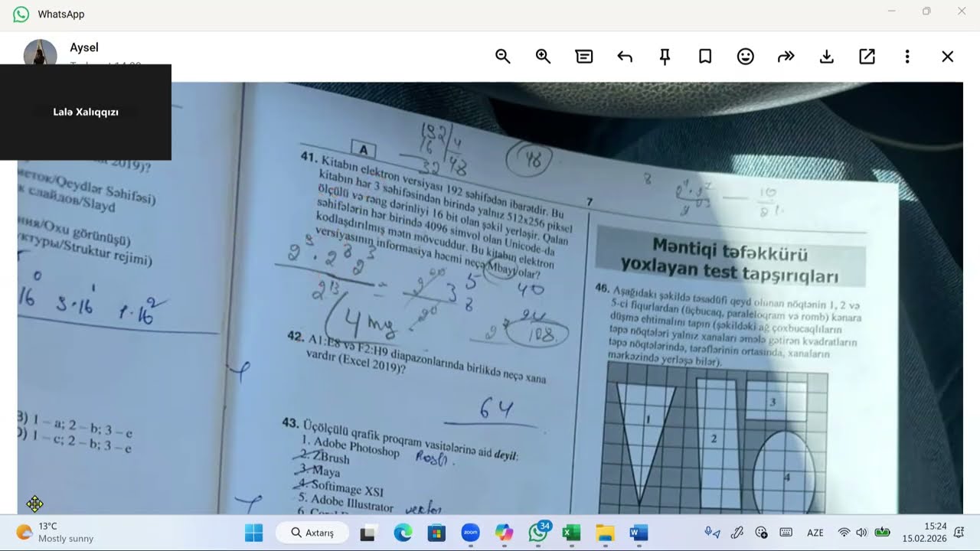
Task: Switch to Excel from the taskbar
Action: coord(571,533)
